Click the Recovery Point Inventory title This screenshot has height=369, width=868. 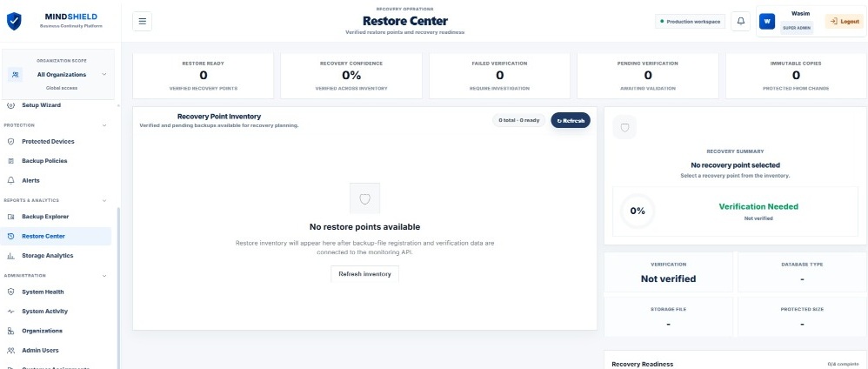(x=218, y=117)
